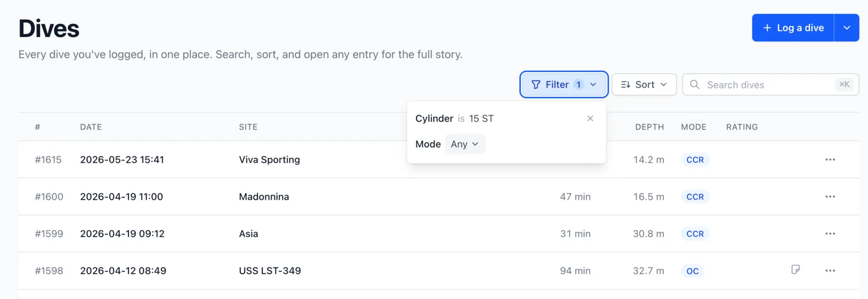Screen dimensions: 868x299
Task: Click the DEPTH column header
Action: click(649, 127)
